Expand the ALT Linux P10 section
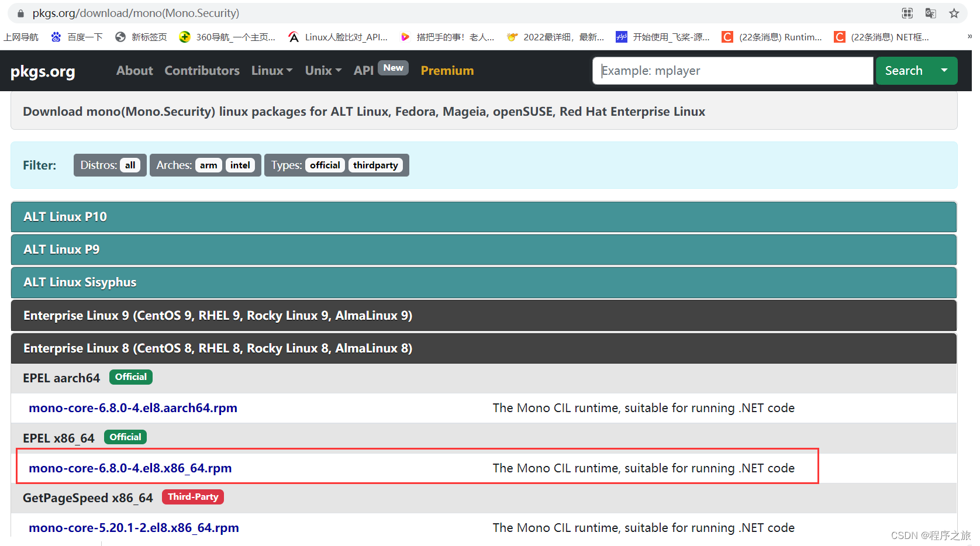Viewport: 980px width, 546px height. point(484,217)
